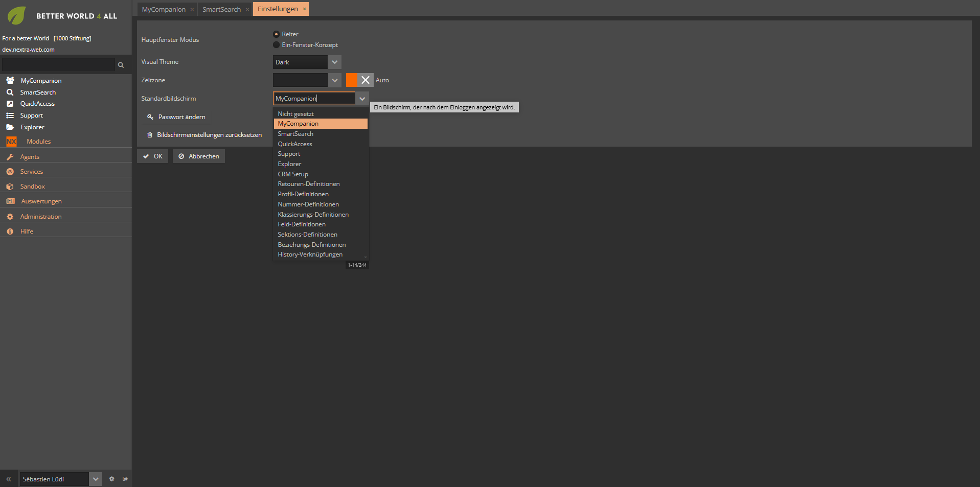Screen dimensions: 980x487
Task: Select the Ein-Fenster-Konzept radio button
Action: click(276, 45)
